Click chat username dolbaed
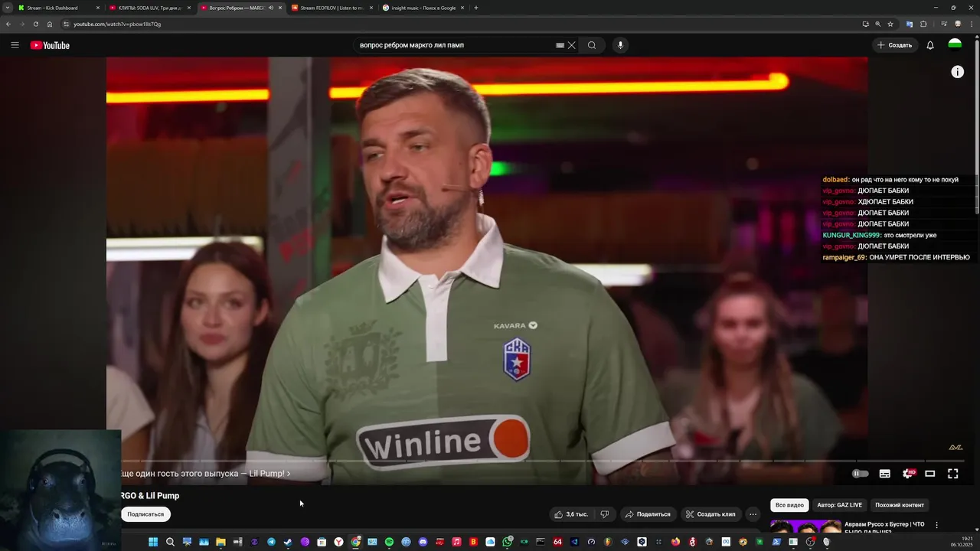Screen dimensions: 980x551 tap(835, 180)
